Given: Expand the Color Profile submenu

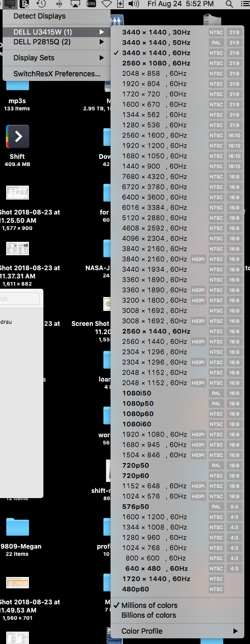Looking at the screenshot, I should pos(177,631).
